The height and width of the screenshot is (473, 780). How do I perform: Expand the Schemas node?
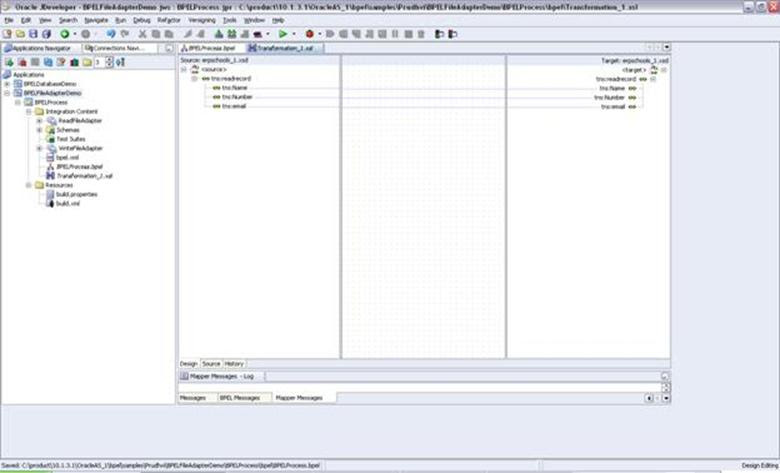coord(39,130)
